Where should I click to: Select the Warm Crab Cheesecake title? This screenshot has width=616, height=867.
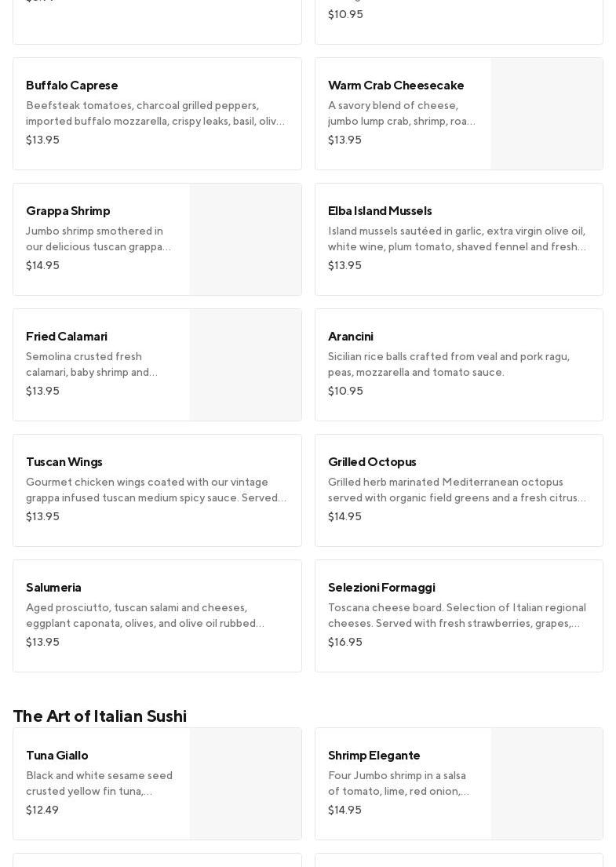click(395, 86)
